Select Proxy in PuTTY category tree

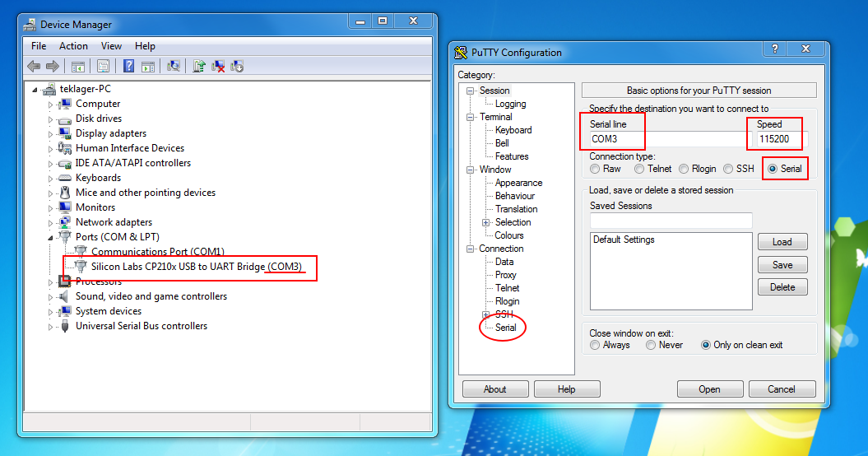point(505,276)
